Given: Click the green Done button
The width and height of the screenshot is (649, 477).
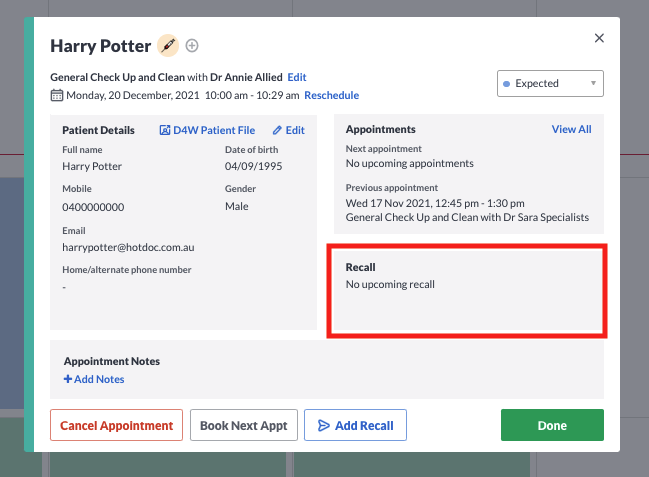Looking at the screenshot, I should pyautogui.click(x=552, y=425).
